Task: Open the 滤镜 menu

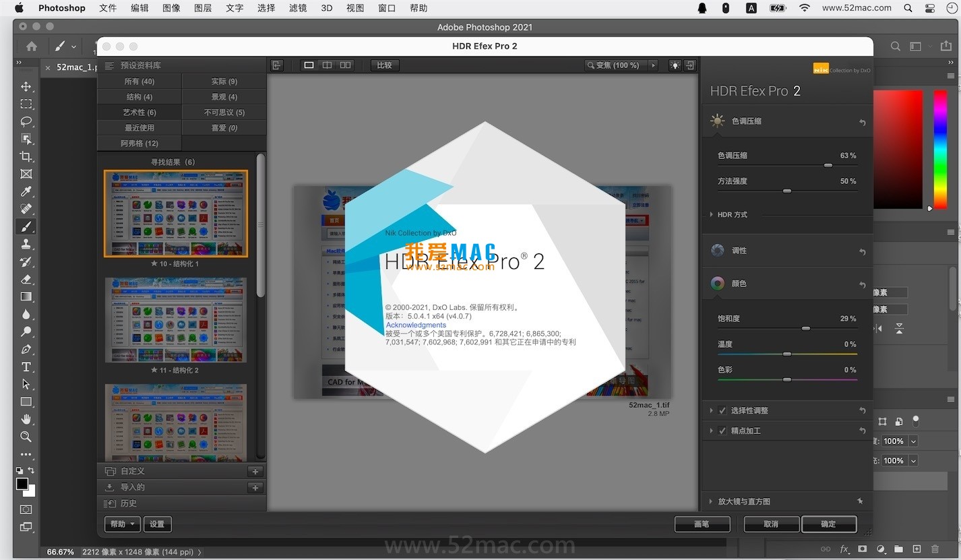Action: click(298, 8)
